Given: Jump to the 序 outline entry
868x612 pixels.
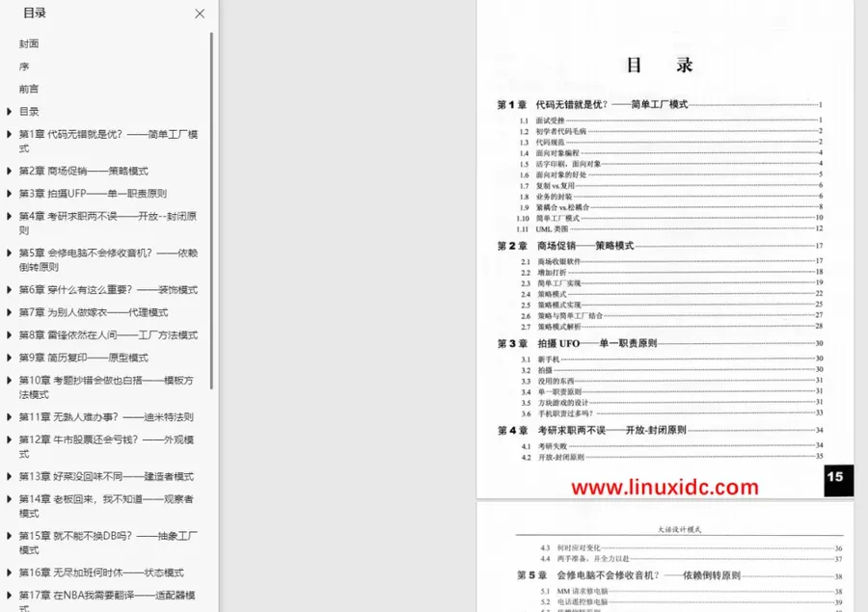Looking at the screenshot, I should [24, 67].
